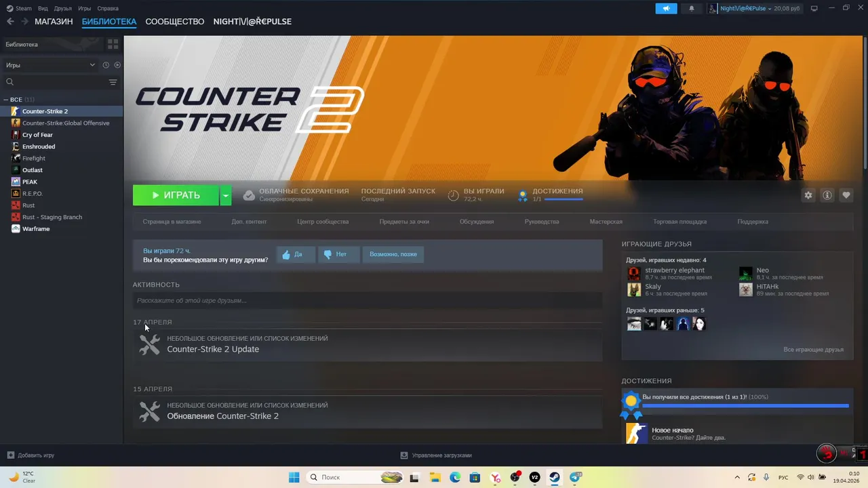This screenshot has height=488, width=868.
Task: Open the dropdown arrow beside ИГРАТЬ
Action: tap(226, 195)
